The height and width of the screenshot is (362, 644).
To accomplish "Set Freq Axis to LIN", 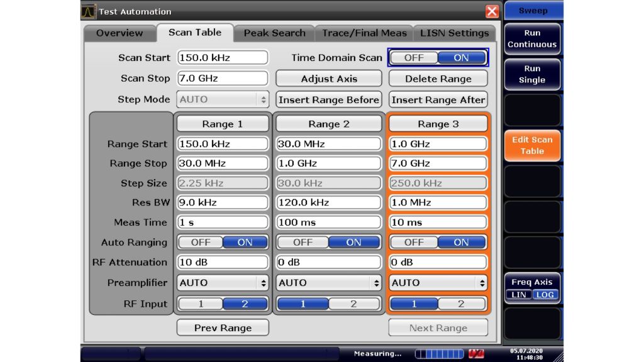I will 520,295.
